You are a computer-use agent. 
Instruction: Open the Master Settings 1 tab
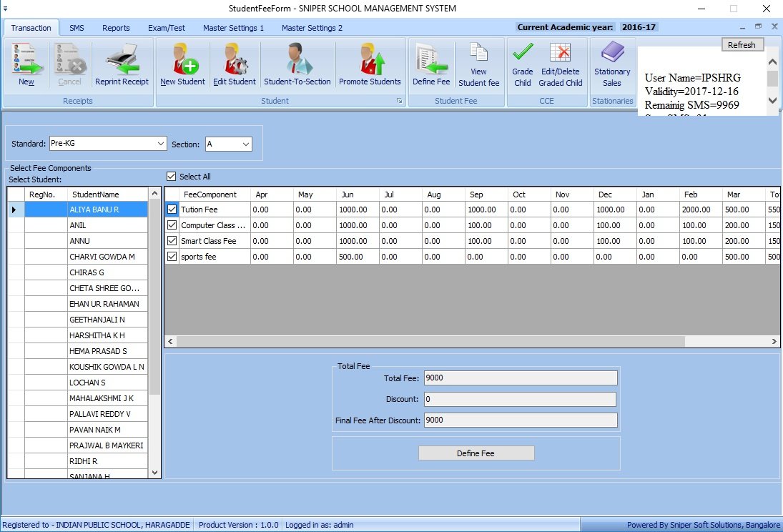click(x=233, y=28)
